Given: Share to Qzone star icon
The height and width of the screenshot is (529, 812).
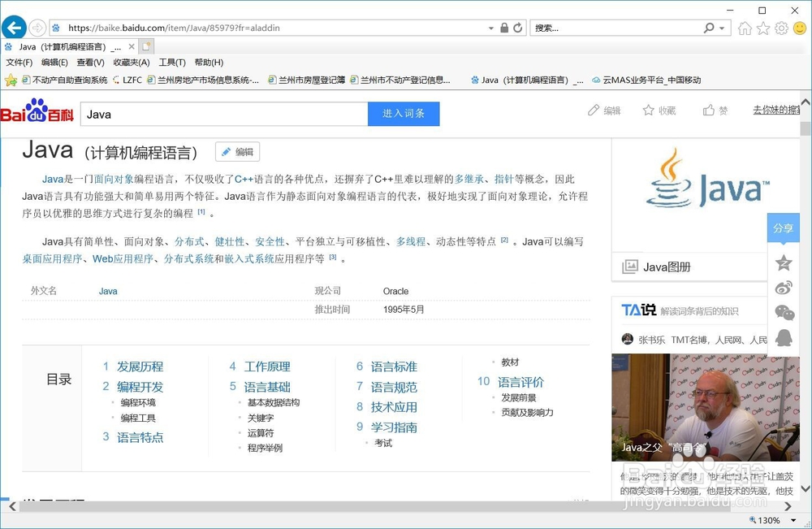Looking at the screenshot, I should pyautogui.click(x=784, y=262).
